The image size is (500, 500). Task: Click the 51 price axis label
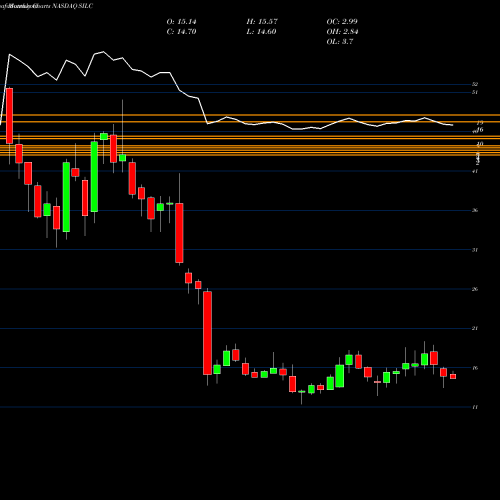click(x=475, y=92)
